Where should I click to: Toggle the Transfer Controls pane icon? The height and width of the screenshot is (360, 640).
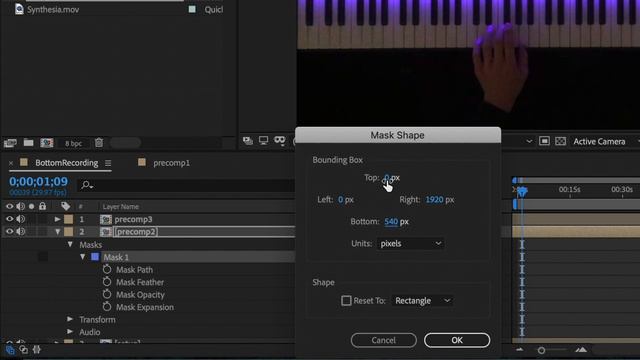24,350
